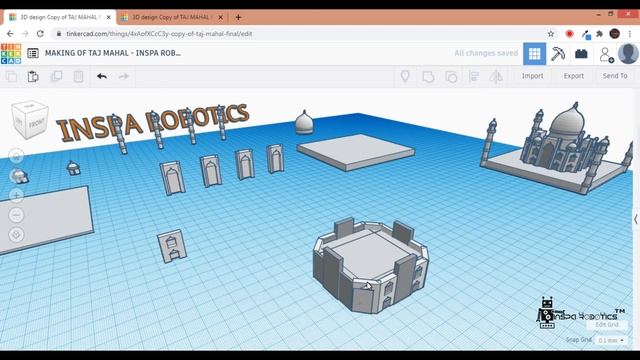Click the Home view button
The image size is (640, 360).
click(x=17, y=156)
